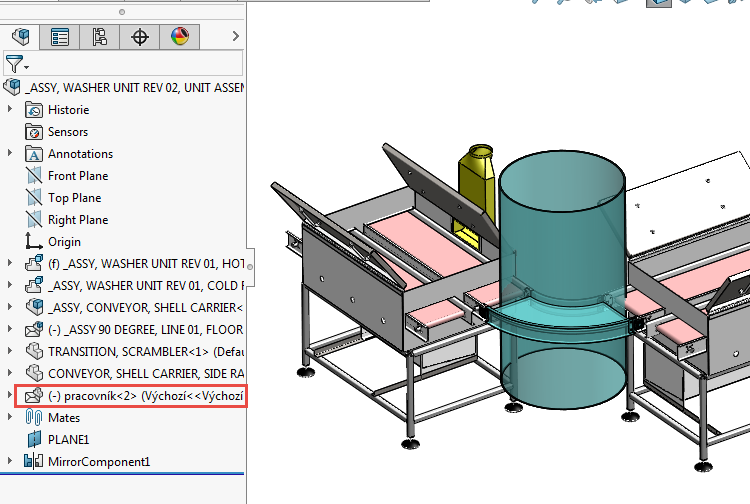Expand (-) _ASSY 90 DEGREE, LINE 01, FLOOR

pyautogui.click(x=10, y=328)
